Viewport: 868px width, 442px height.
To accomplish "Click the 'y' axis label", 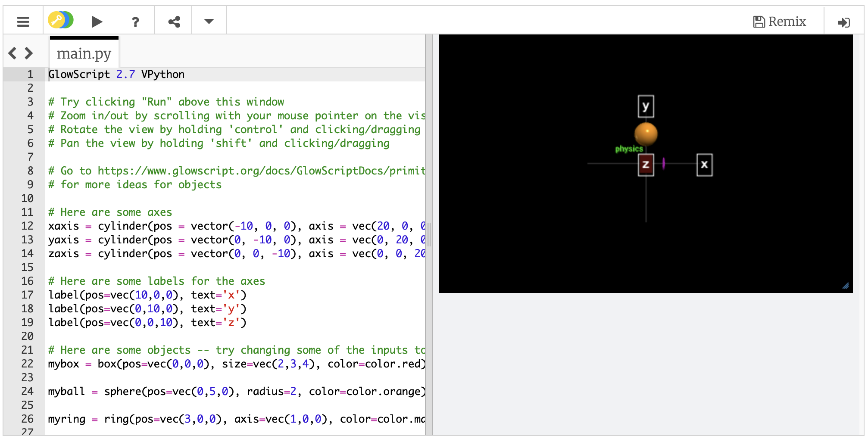I will point(646,106).
